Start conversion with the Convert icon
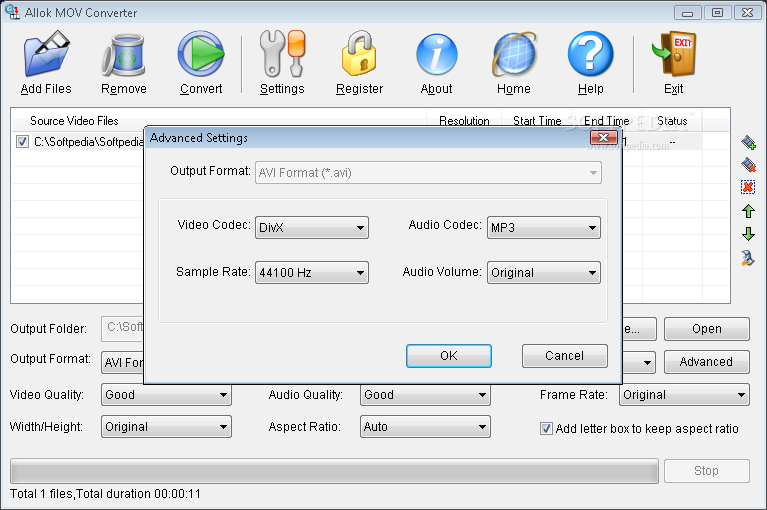767x510 pixels. (x=201, y=54)
